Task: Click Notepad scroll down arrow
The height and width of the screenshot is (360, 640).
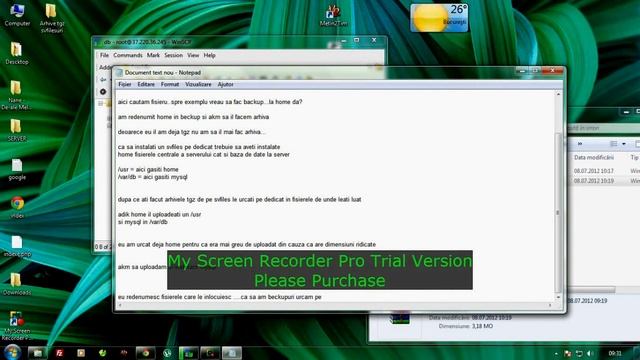Action: tap(558, 297)
